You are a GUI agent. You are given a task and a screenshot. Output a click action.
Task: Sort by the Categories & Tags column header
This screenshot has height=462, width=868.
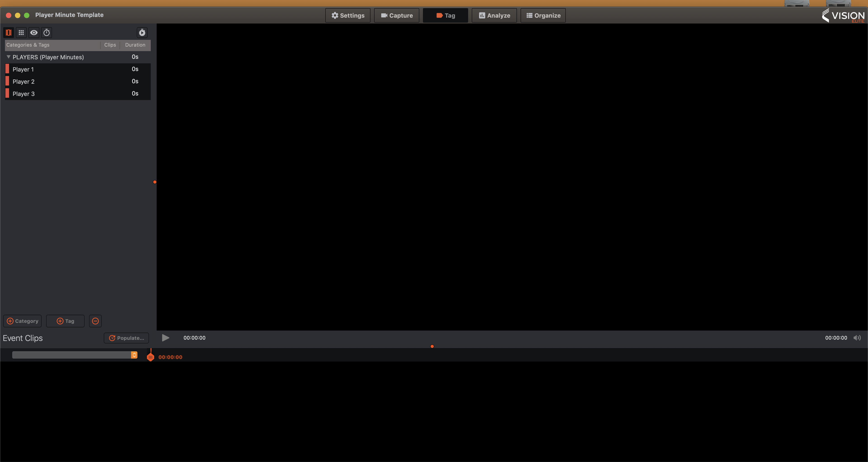[x=53, y=45]
